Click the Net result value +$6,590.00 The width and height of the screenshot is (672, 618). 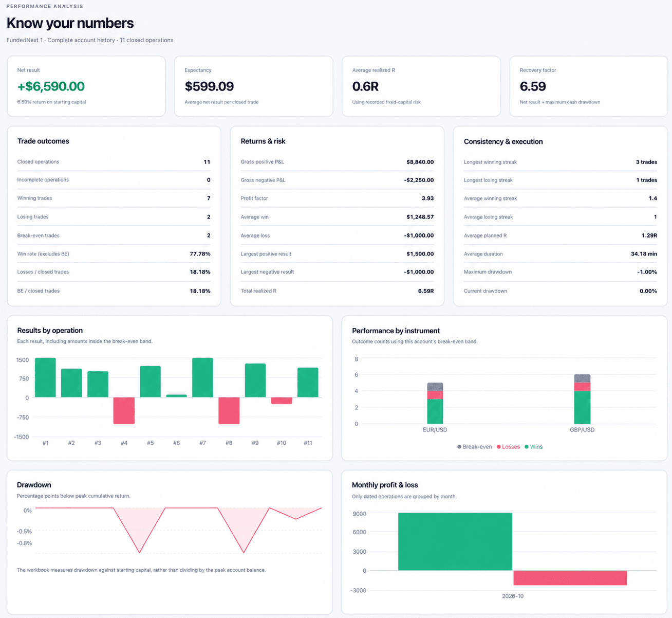pyautogui.click(x=51, y=86)
